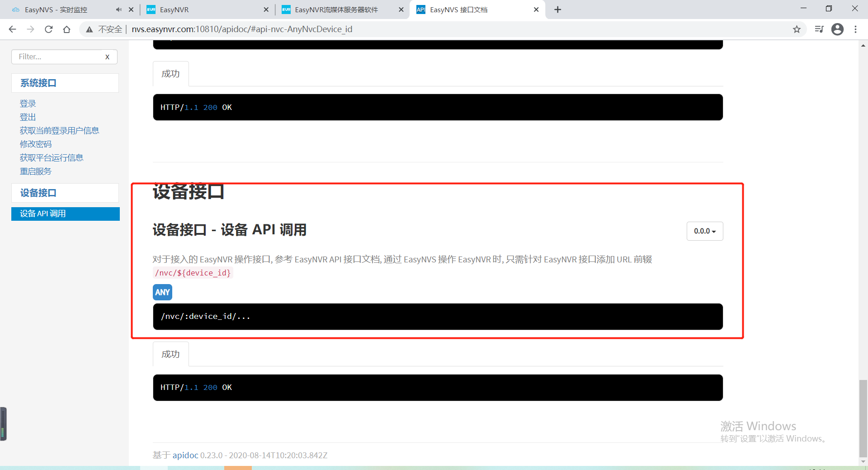Click the lower HTTP/1.1 200 OK block
The image size is (868, 470).
click(x=438, y=388)
